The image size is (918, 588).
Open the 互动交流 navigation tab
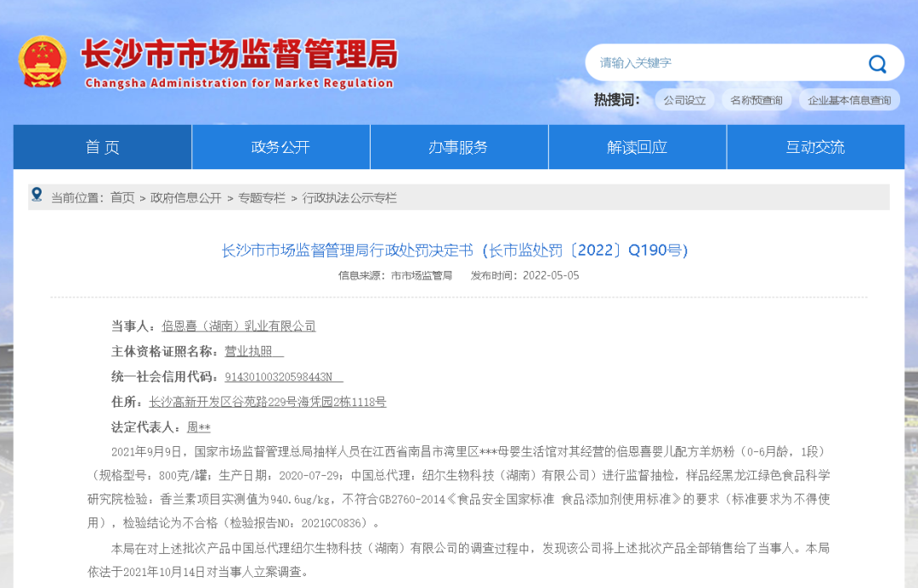coord(815,147)
